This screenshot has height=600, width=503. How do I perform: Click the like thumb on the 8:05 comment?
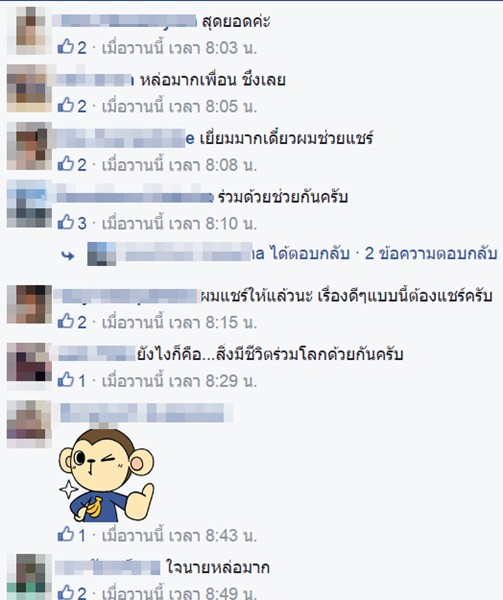pos(66,105)
